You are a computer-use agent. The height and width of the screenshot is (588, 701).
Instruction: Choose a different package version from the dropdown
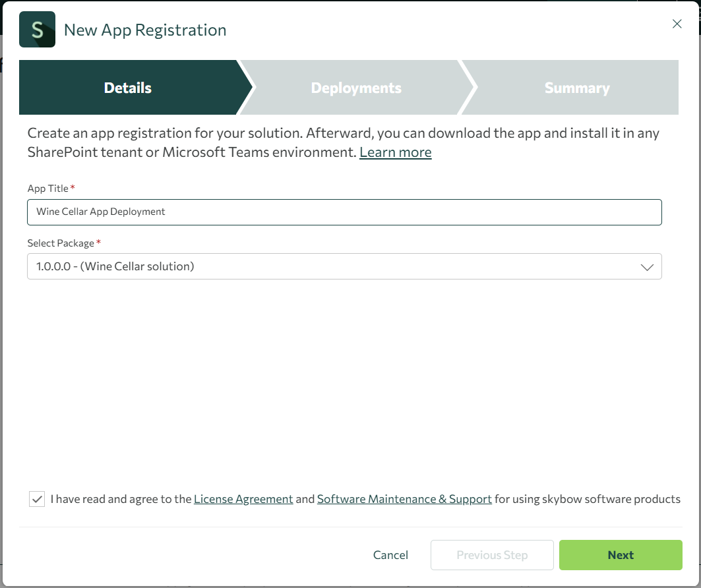click(646, 266)
